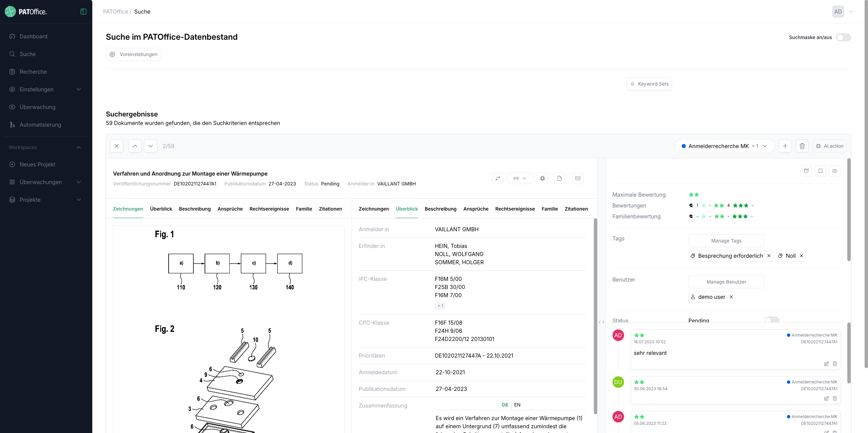Viewport: 868px width, 433px height.
Task: Edit the 'sehr relevant' comment
Action: 826,364
